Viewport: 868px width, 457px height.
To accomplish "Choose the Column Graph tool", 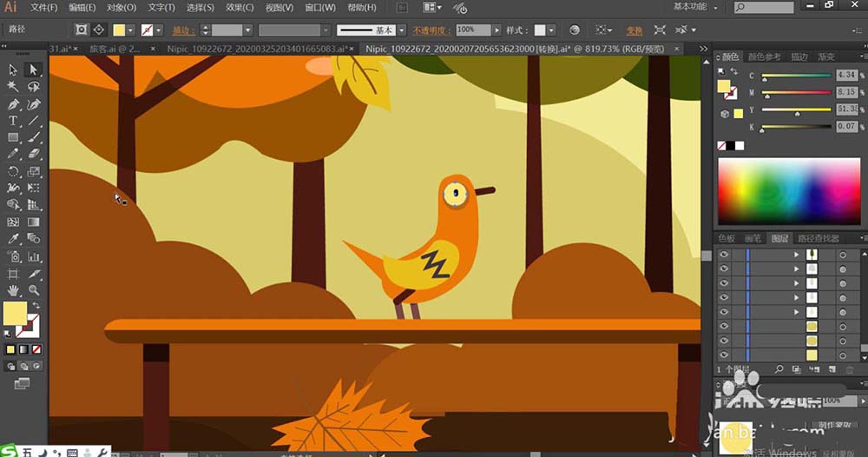I will [x=33, y=256].
